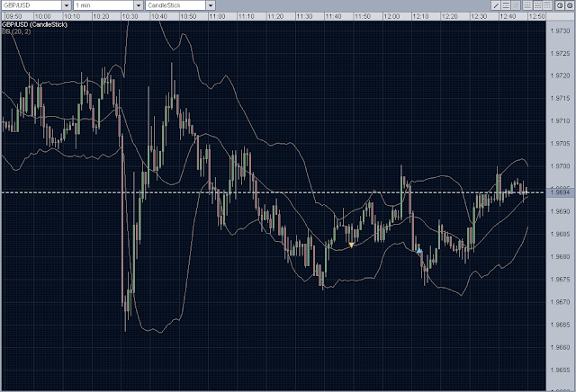Choose layout icon with solid bar at bottom
This screenshot has height=392, width=576.
point(527,5)
